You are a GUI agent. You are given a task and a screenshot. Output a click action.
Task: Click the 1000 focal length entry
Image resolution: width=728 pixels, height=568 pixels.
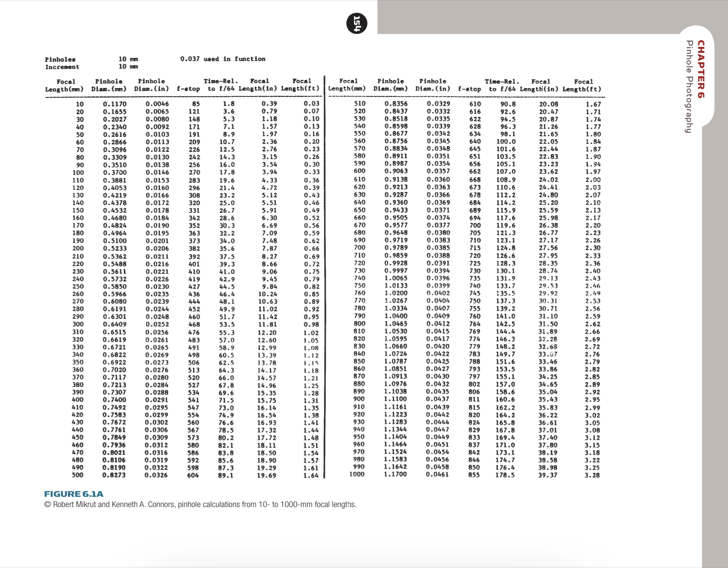(x=357, y=474)
